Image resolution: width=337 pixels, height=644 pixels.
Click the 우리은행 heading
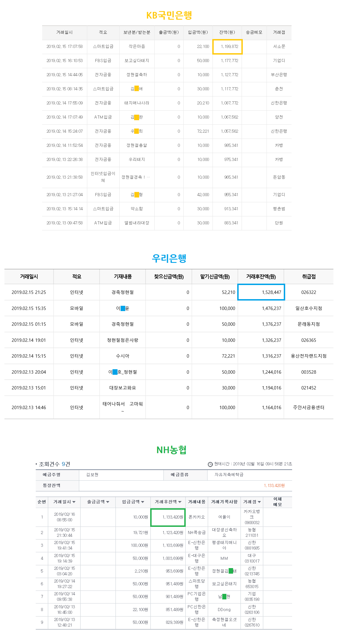(169, 258)
